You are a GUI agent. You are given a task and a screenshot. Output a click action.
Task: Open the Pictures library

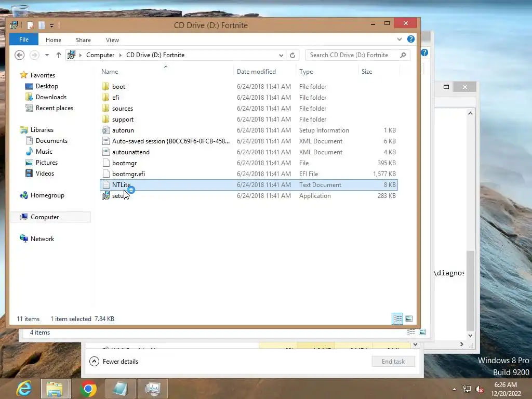pyautogui.click(x=46, y=162)
